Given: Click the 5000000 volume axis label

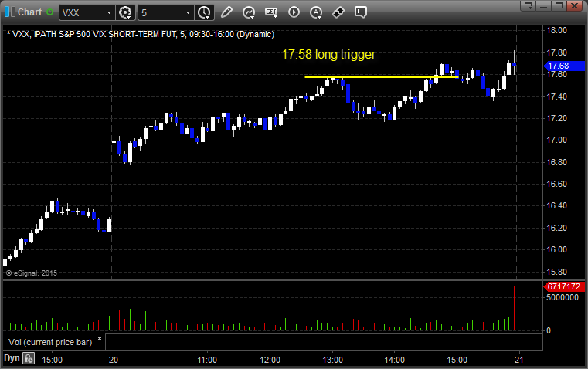Looking at the screenshot, I should (x=563, y=297).
